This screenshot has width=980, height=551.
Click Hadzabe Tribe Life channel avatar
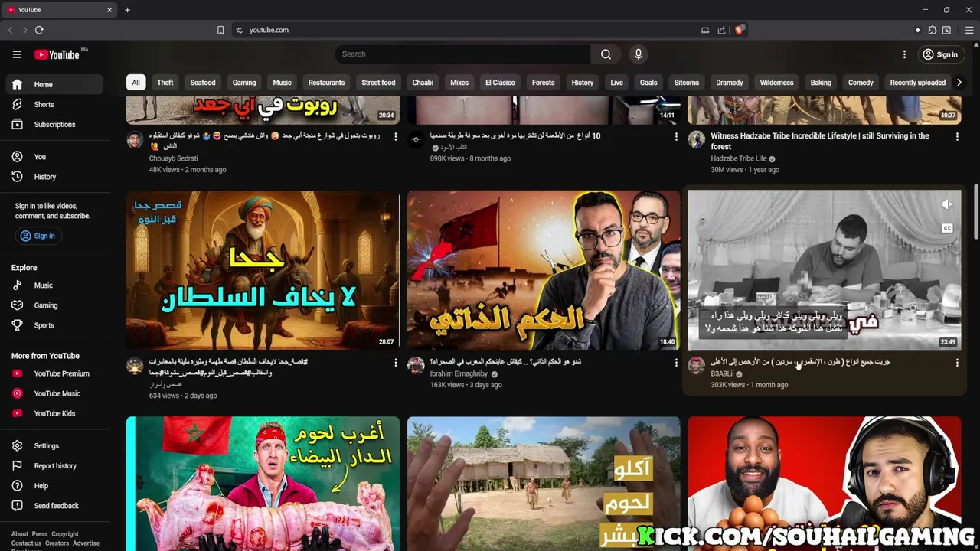point(696,139)
